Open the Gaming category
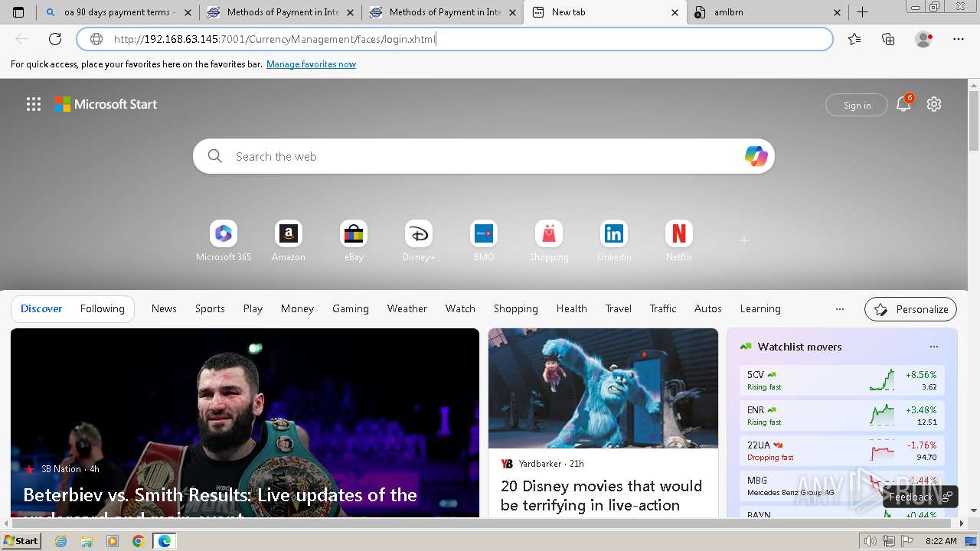 [x=351, y=308]
